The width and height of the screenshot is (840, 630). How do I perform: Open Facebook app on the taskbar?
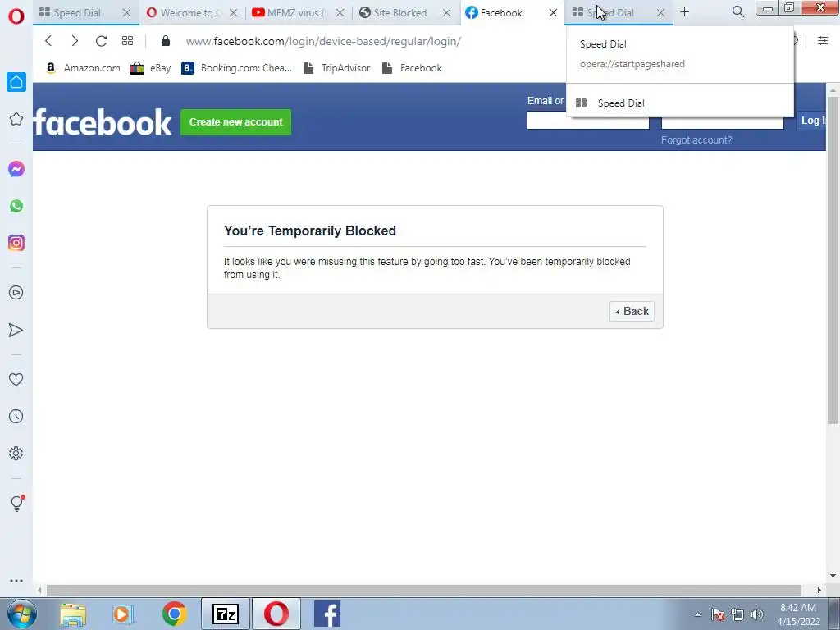tap(326, 614)
